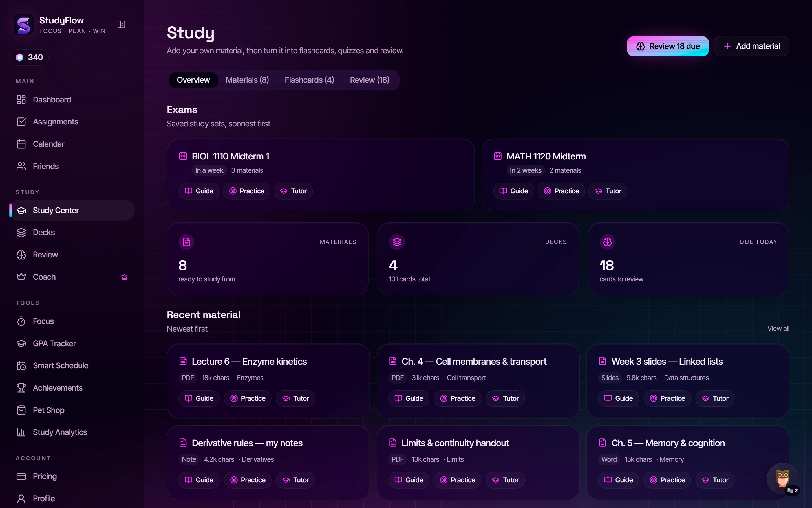The image size is (812, 508).
Task: Switch to the Materials (8) tab
Action: 247,80
